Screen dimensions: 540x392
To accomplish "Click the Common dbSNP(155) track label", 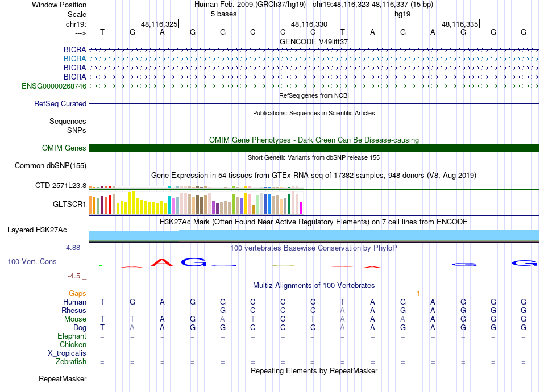I will pyautogui.click(x=51, y=165).
